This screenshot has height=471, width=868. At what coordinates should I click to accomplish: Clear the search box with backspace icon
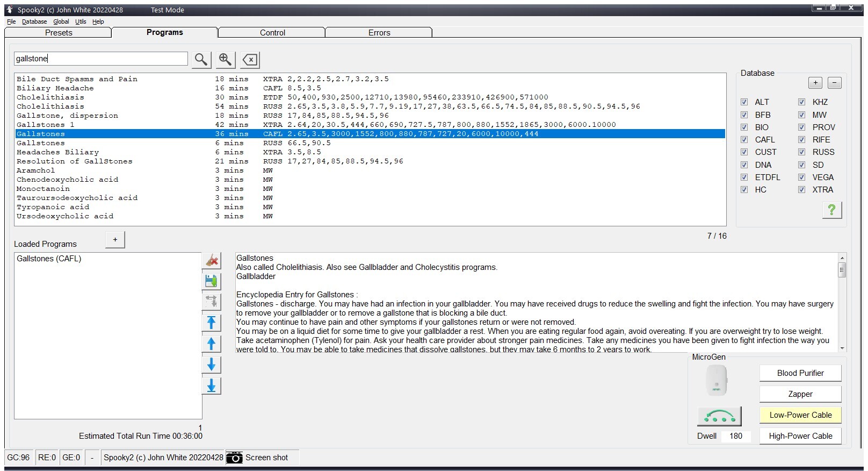pos(250,59)
